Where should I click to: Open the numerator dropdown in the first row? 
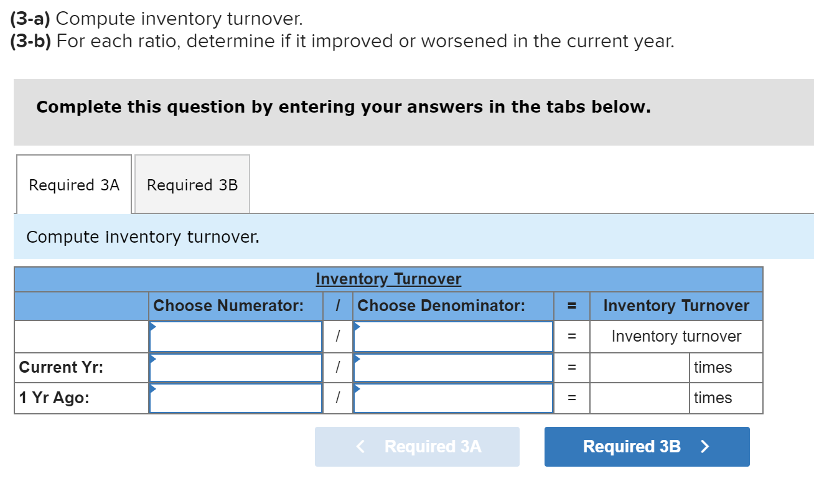click(x=235, y=336)
